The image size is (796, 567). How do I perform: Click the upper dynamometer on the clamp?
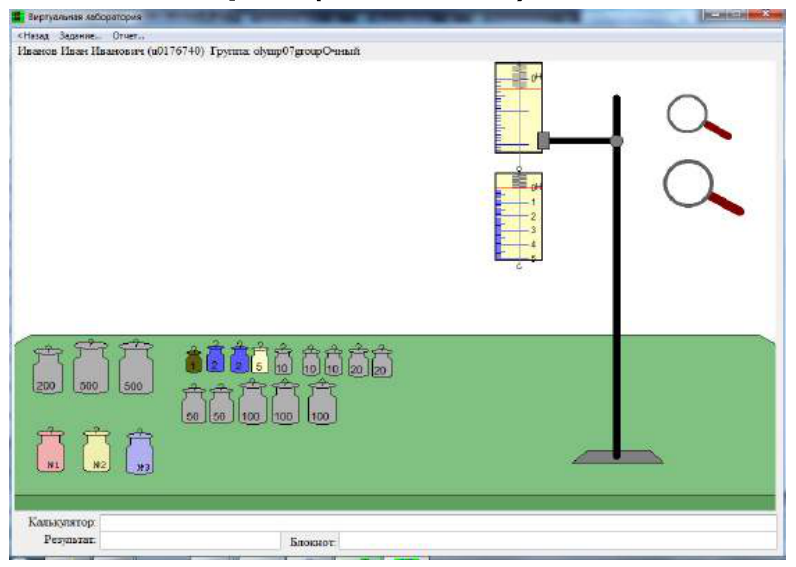[x=518, y=108]
